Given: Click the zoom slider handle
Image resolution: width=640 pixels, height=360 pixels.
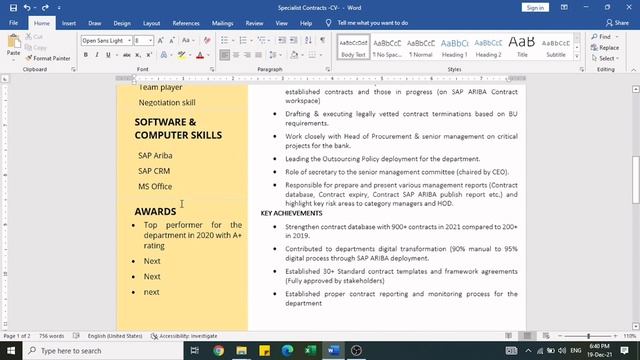Looking at the screenshot, I should click(x=588, y=336).
